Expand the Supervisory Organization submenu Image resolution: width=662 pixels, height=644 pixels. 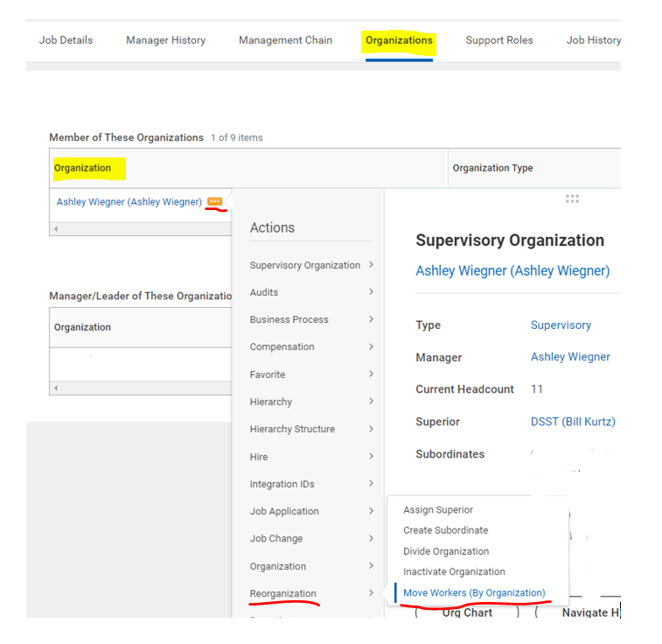(310, 265)
